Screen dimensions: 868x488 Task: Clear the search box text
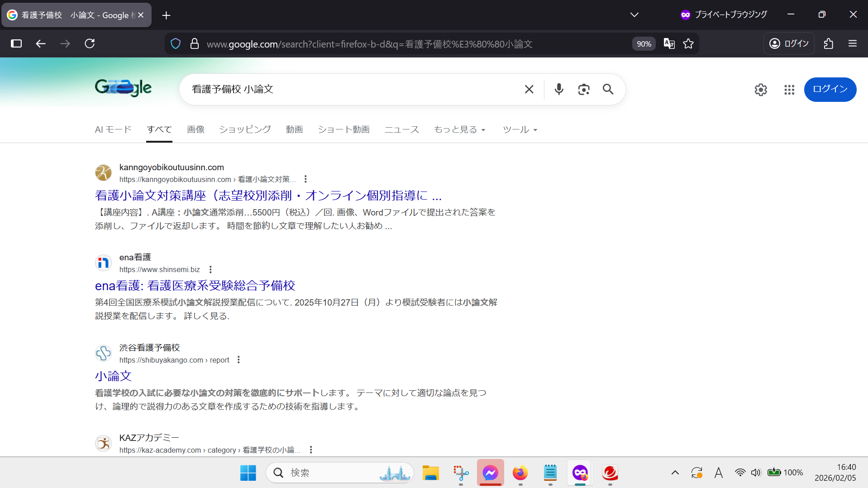coord(529,89)
